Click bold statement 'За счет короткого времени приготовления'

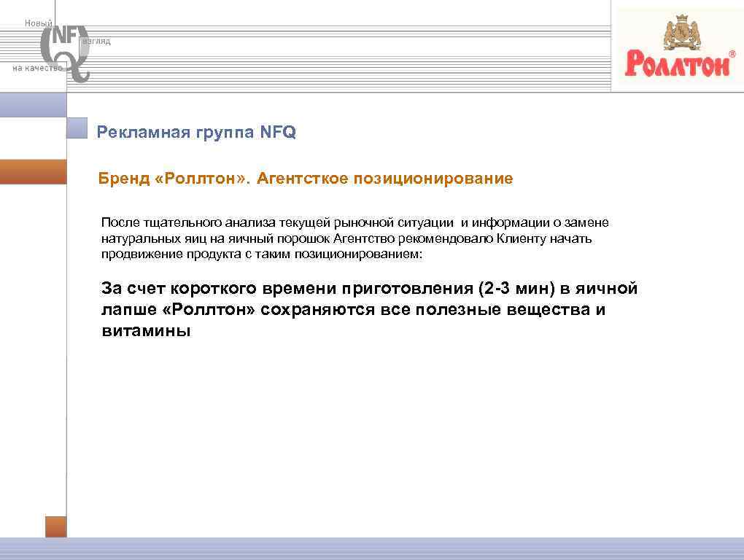[x=369, y=309]
